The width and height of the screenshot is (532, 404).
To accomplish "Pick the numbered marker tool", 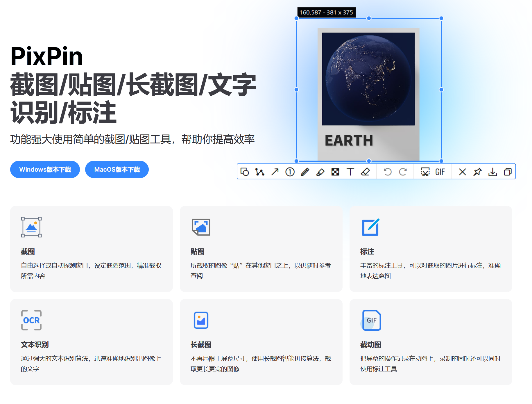I will pyautogui.click(x=290, y=172).
